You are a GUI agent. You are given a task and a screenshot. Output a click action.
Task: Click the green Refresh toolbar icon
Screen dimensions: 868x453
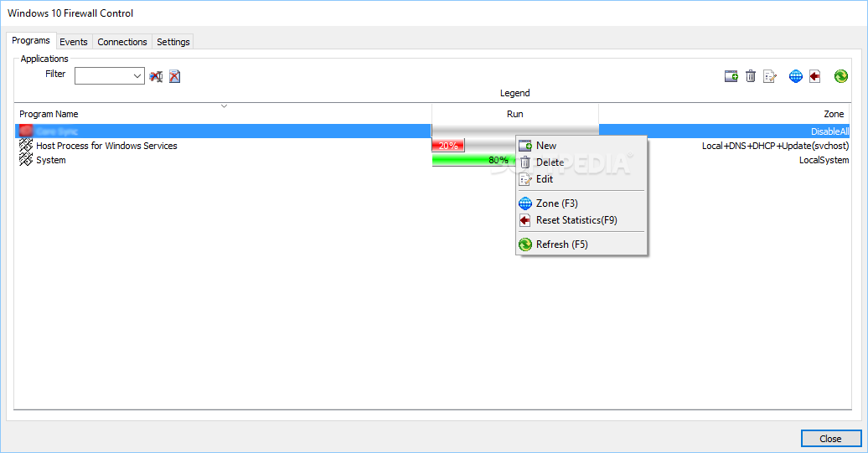[x=841, y=76]
